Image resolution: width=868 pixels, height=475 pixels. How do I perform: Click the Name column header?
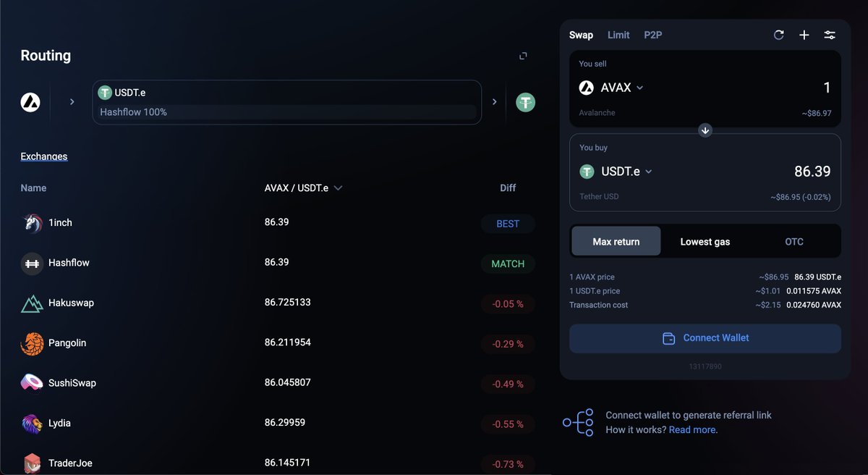click(33, 188)
